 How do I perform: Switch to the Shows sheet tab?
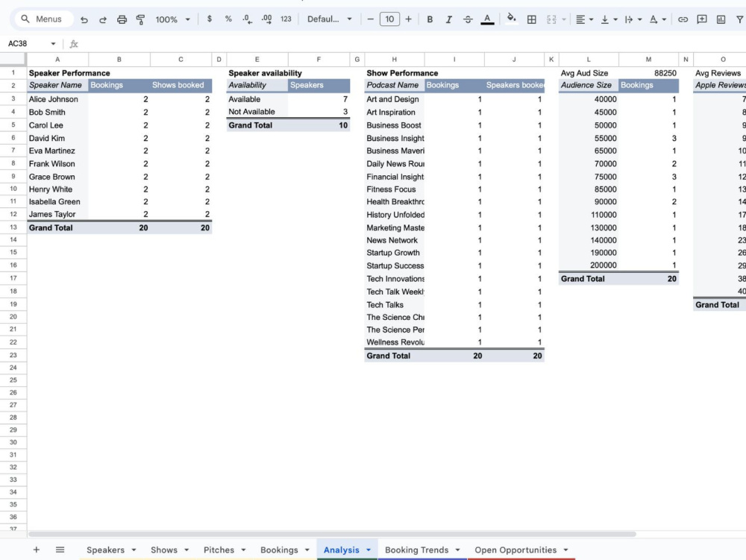point(164,550)
